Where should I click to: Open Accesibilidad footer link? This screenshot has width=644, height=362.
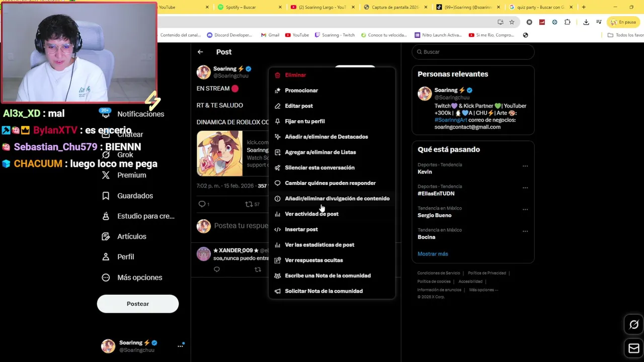470,282
